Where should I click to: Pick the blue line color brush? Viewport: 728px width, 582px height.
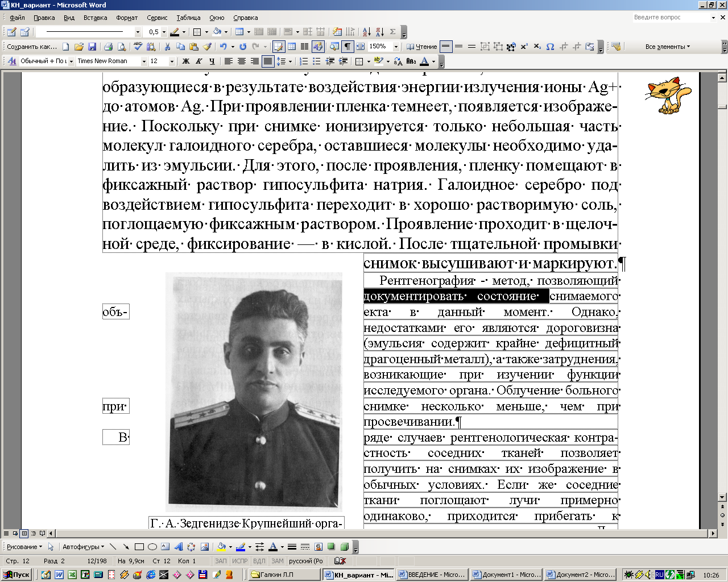[x=240, y=547]
